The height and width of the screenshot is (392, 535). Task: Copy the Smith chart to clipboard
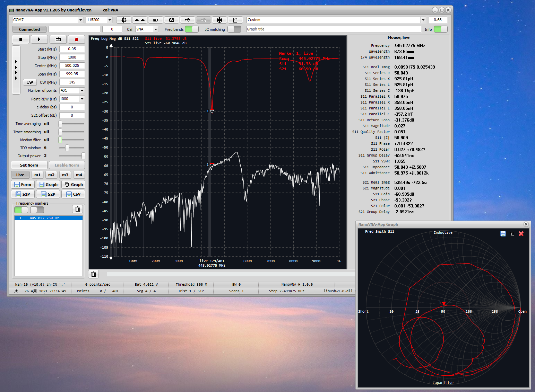click(512, 234)
